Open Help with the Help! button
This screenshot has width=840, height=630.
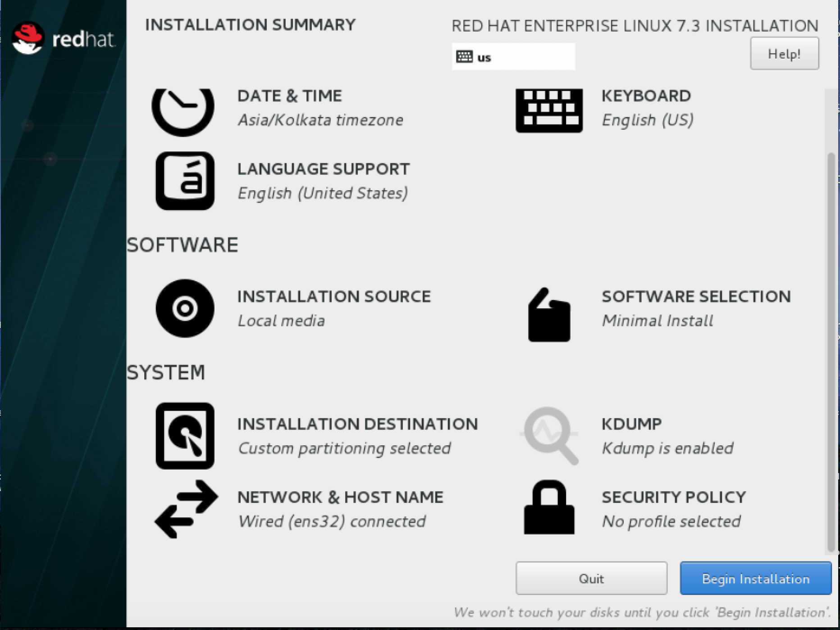click(784, 54)
